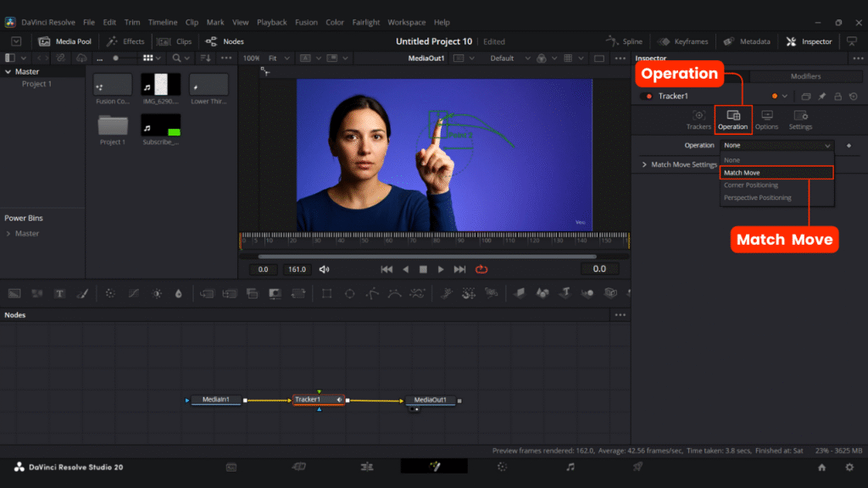Open the Fusion menu
Screen dimensions: 868x488
[x=305, y=22]
